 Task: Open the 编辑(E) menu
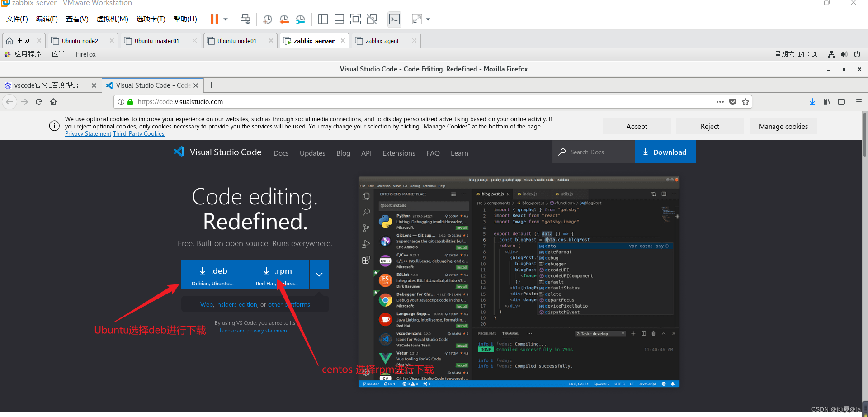pyautogui.click(x=47, y=19)
